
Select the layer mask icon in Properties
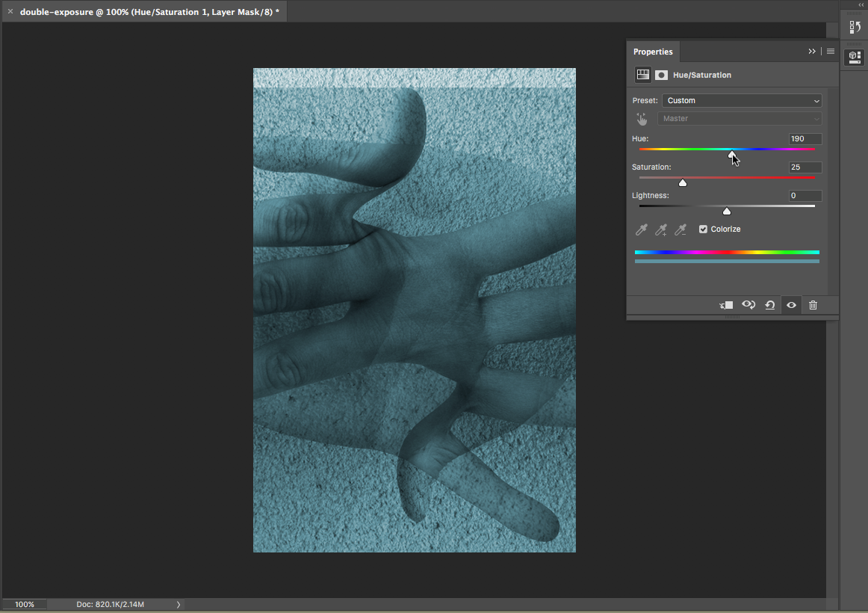point(661,75)
